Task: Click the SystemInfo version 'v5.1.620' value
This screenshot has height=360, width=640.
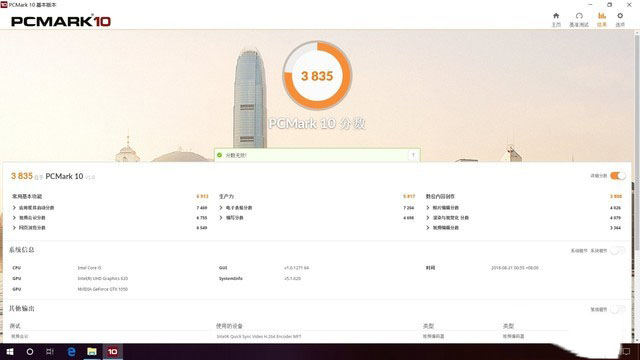Action: pyautogui.click(x=292, y=278)
